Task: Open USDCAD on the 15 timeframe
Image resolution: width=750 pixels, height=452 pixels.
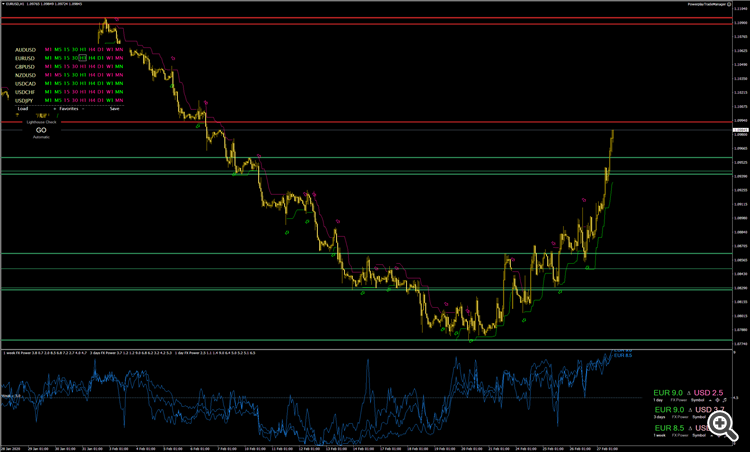Action: tap(67, 83)
